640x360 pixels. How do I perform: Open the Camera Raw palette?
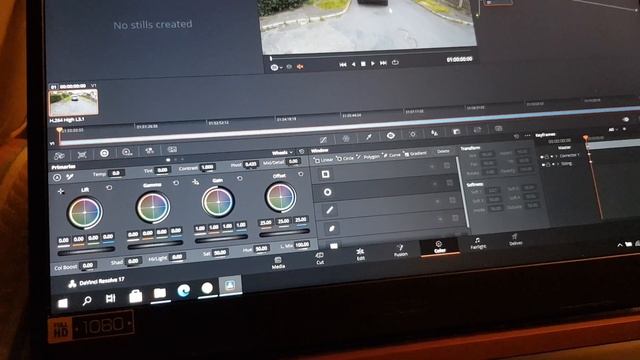(60, 156)
